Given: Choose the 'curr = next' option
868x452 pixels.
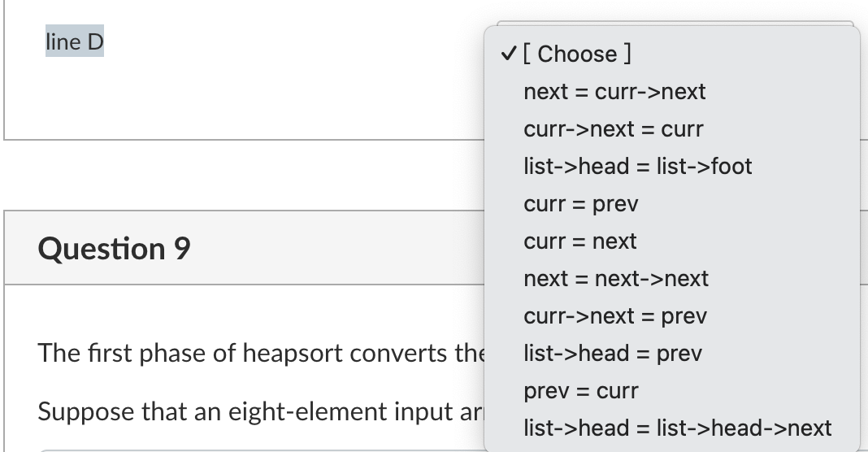Looking at the screenshot, I should (672, 241).
